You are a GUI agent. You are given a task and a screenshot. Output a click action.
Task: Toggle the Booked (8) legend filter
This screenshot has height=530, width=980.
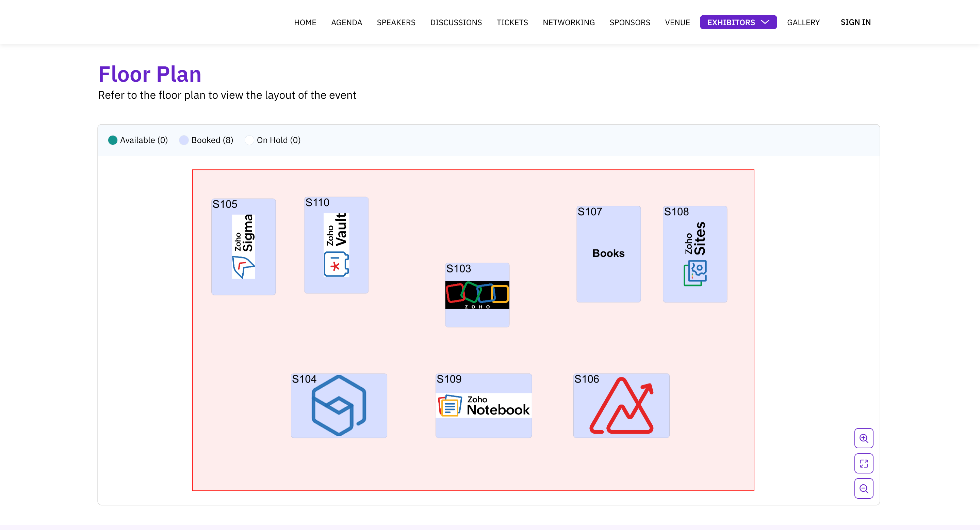(x=212, y=140)
